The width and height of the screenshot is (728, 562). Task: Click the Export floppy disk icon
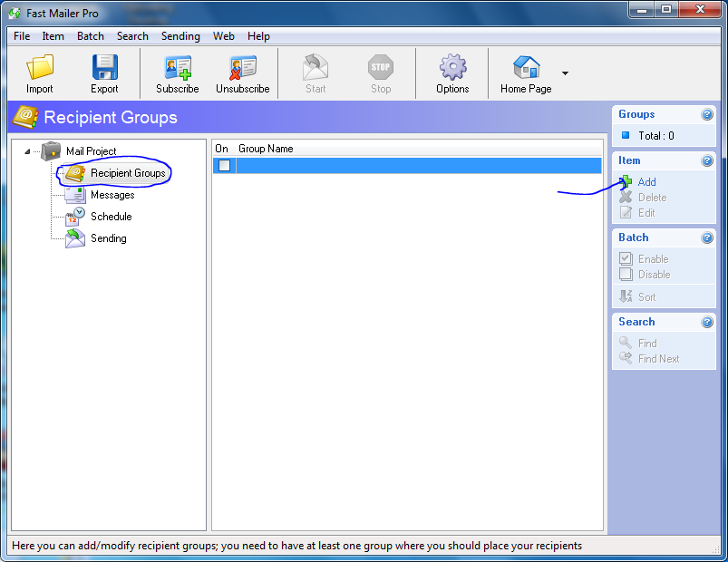pyautogui.click(x=104, y=67)
